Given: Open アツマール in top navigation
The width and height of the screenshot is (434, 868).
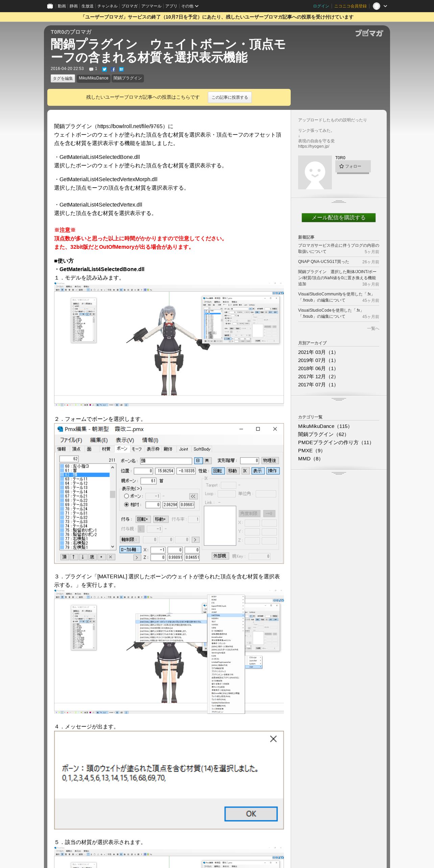Looking at the screenshot, I should point(151,6).
